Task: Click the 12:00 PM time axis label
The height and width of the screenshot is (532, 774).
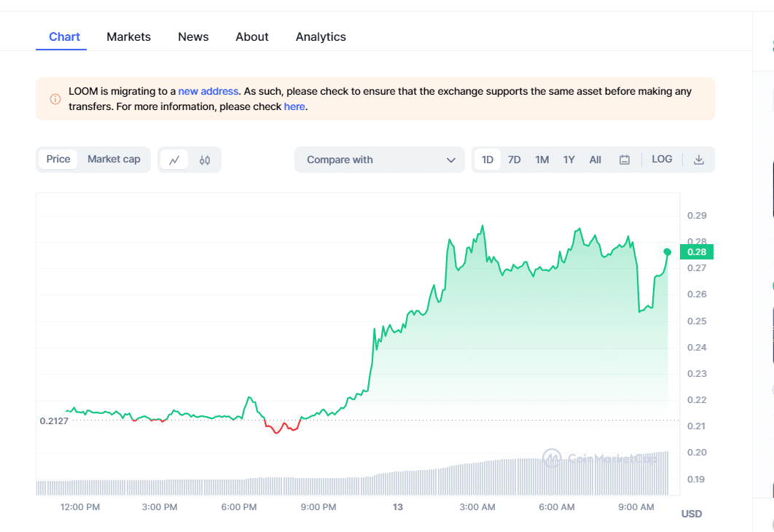Action: coord(80,506)
